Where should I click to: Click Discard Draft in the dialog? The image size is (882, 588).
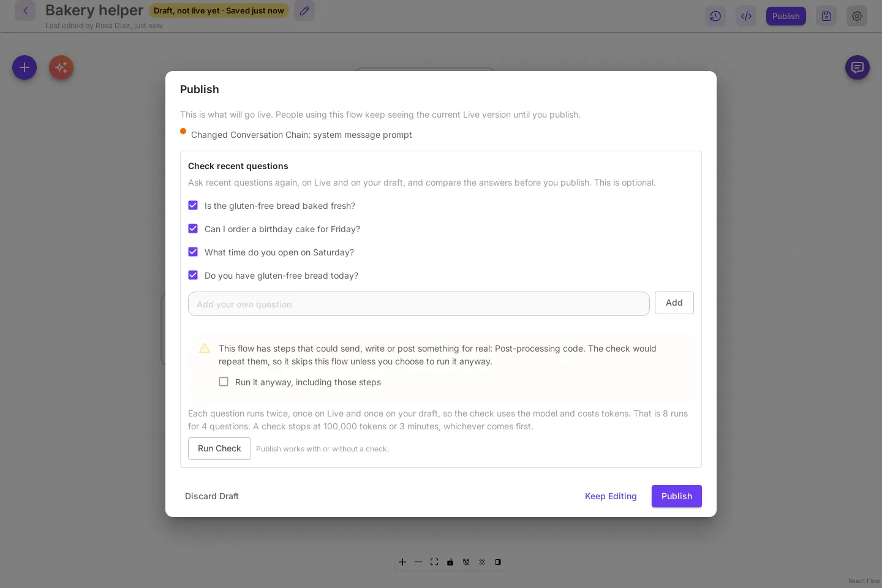pyautogui.click(x=212, y=496)
